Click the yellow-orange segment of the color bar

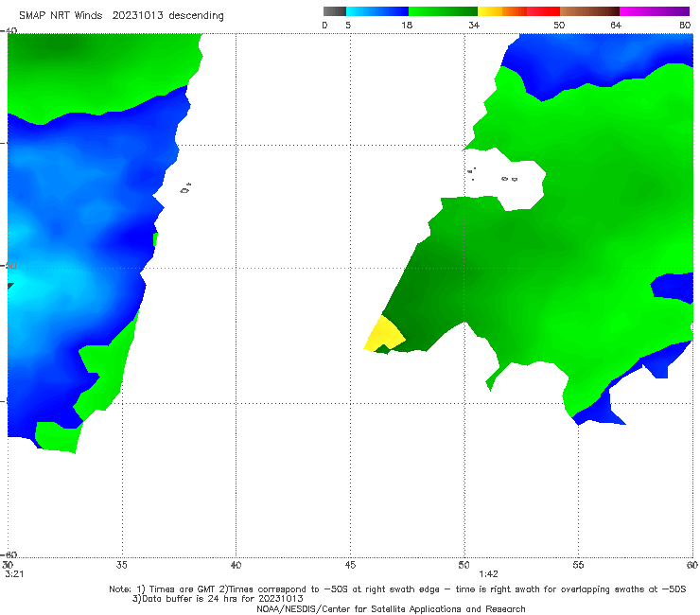tap(501, 11)
